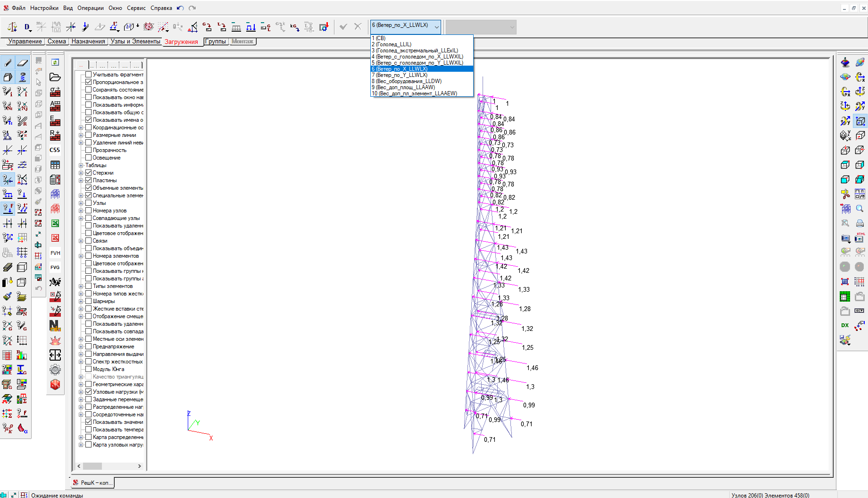868x498 pixels.
Task: Click the open folder icon
Action: click(x=55, y=77)
